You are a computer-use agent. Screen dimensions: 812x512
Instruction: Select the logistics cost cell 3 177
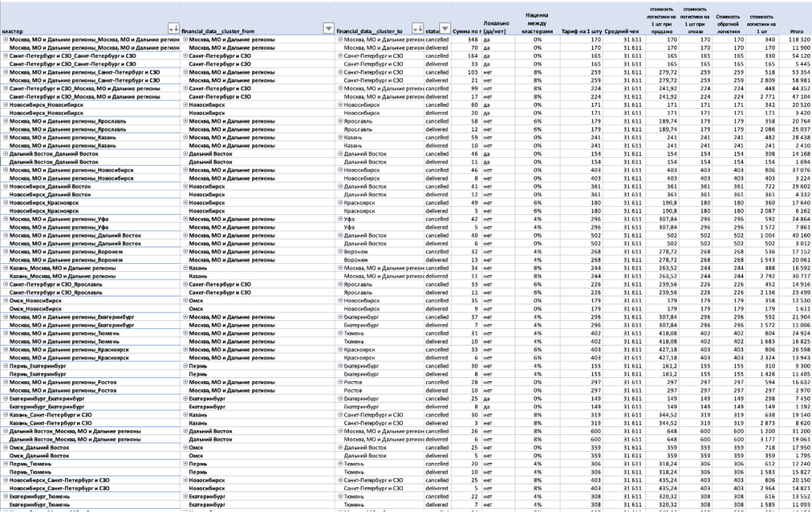(x=761, y=439)
